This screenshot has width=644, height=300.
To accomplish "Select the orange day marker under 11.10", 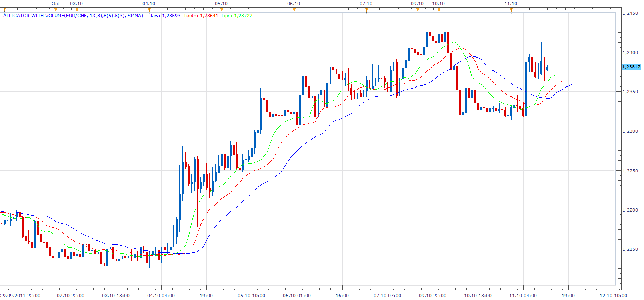I will [x=511, y=10].
